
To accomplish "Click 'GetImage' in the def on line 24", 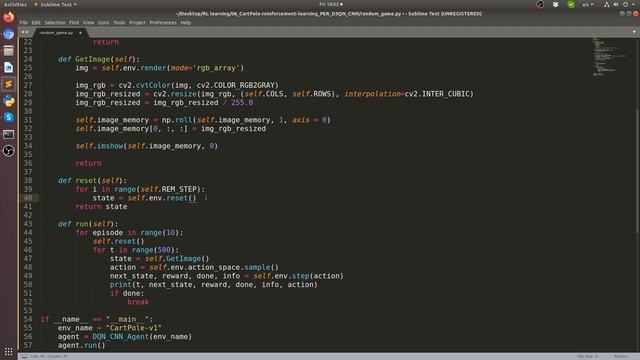I will [93, 59].
